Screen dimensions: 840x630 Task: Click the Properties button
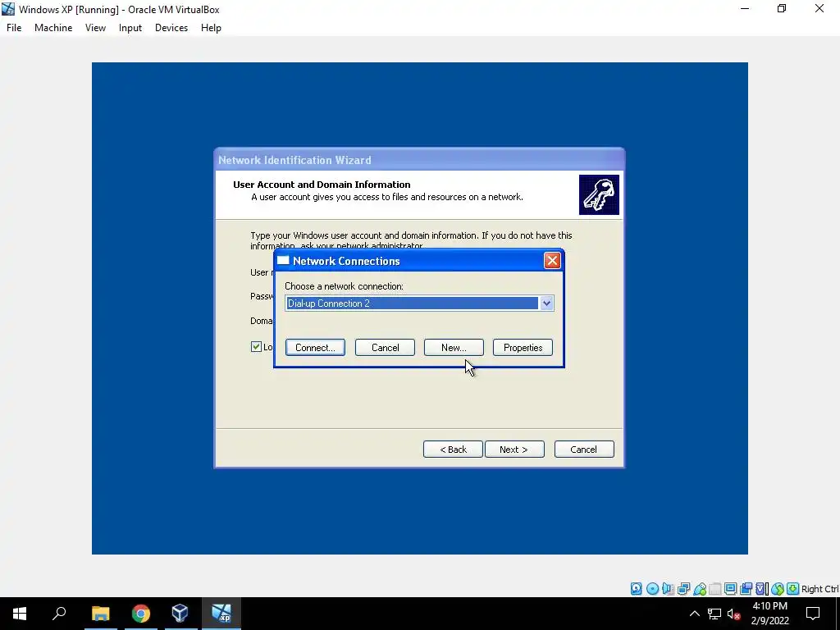pyautogui.click(x=523, y=348)
